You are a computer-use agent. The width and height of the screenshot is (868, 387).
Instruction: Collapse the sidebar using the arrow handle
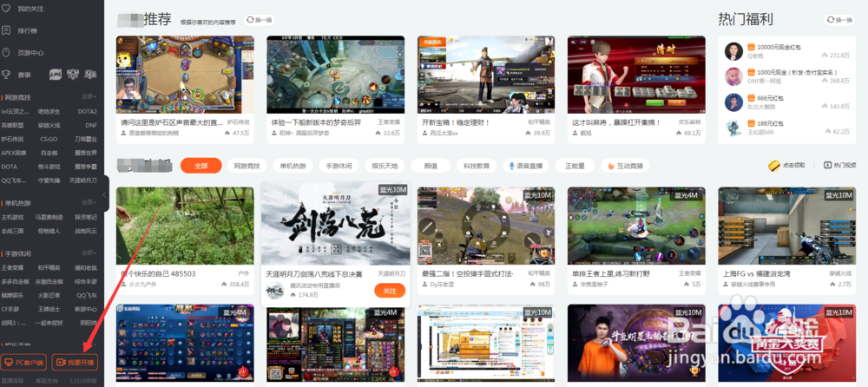pyautogui.click(x=105, y=193)
